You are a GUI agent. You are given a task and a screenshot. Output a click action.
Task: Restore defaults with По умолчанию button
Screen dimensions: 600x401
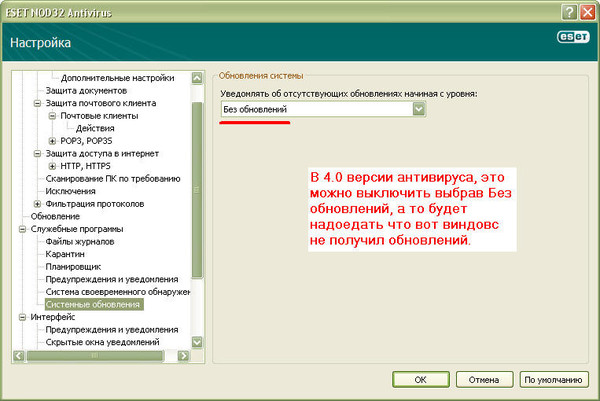point(554,380)
